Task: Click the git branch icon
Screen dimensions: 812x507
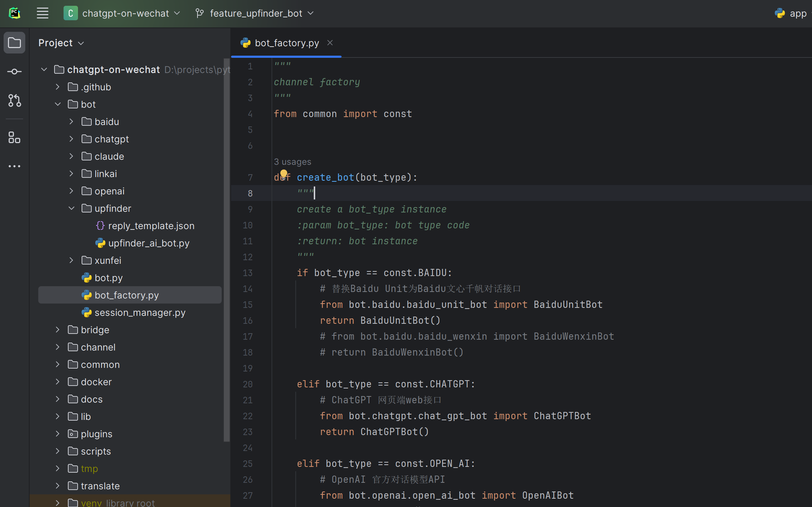Action: coord(199,13)
